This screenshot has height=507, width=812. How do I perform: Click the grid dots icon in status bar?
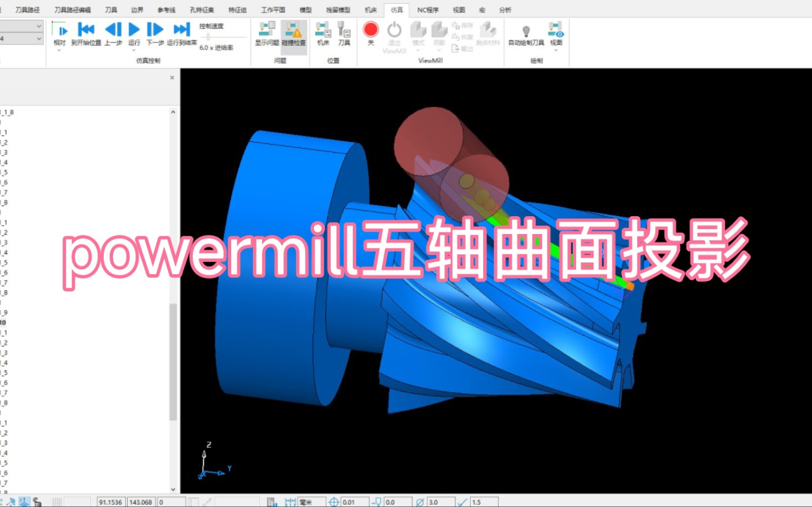57,502
